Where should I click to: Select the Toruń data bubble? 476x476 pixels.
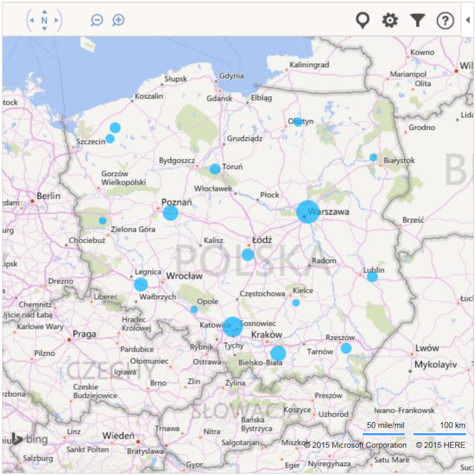coord(214,169)
